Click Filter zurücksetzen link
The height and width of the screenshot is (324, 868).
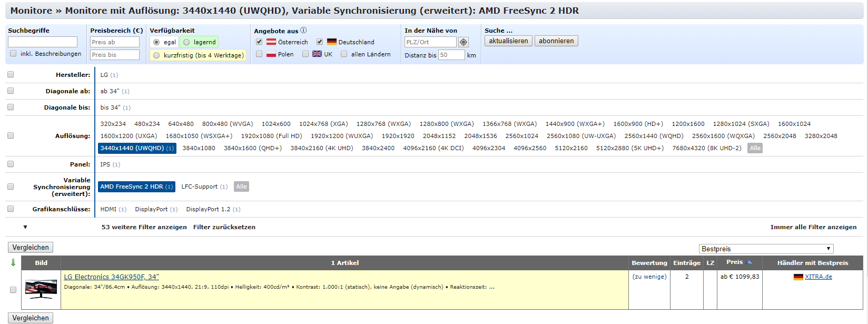(224, 227)
